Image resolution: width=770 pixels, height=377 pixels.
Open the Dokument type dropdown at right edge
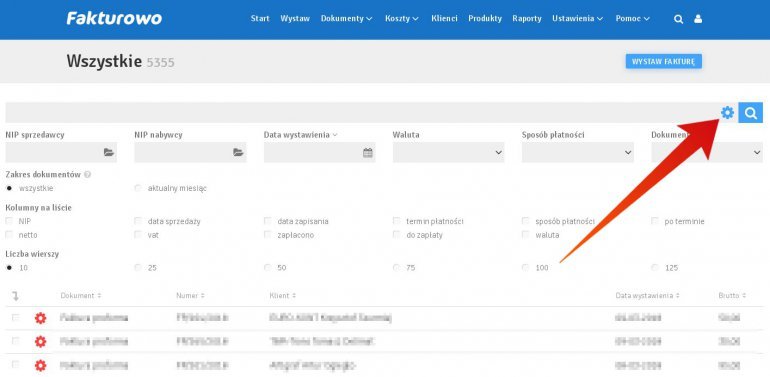click(707, 153)
